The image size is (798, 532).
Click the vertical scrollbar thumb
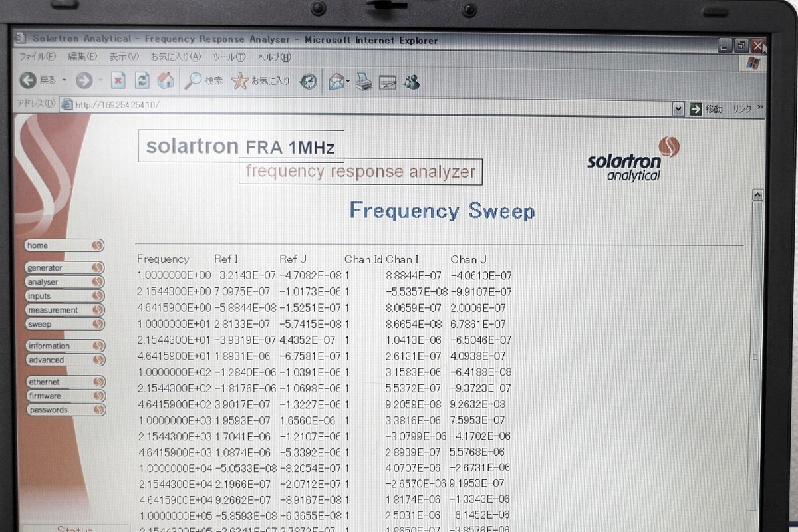pyautogui.click(x=757, y=357)
